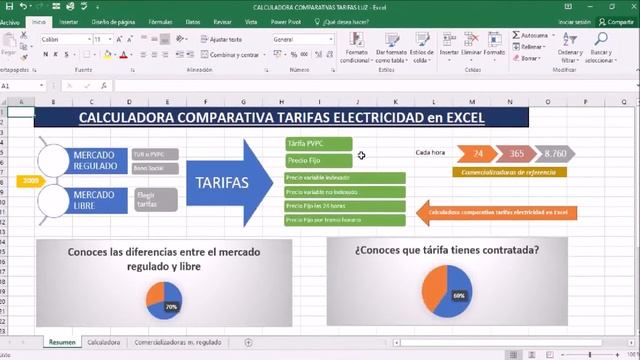The height and width of the screenshot is (360, 640).
Task: Click the red font color A icon
Action: [124, 54]
